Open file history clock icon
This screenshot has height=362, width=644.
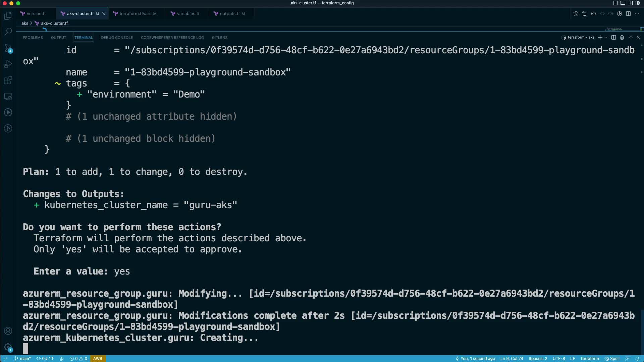click(x=576, y=14)
